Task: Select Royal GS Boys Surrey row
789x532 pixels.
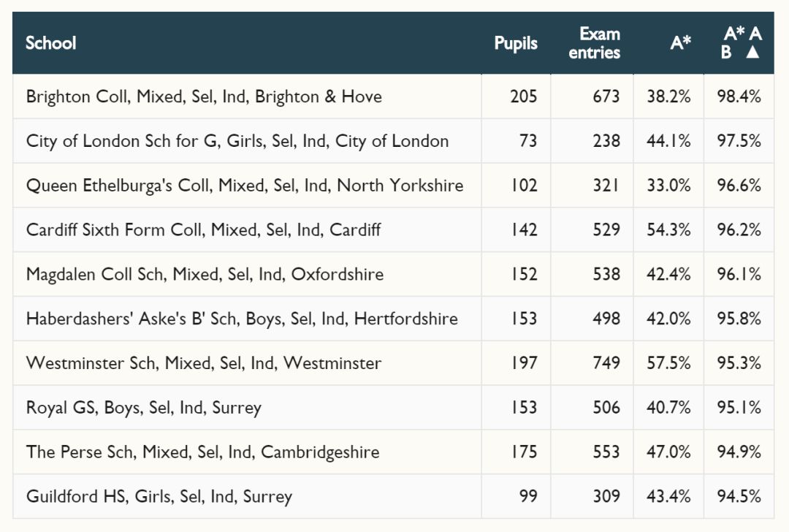Action: 143,408
